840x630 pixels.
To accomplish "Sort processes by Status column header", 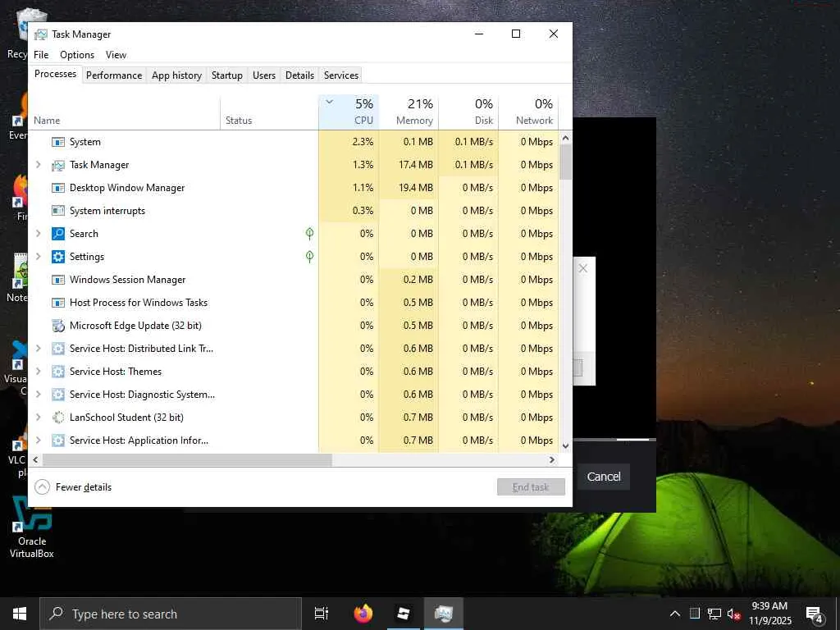I will point(269,113).
